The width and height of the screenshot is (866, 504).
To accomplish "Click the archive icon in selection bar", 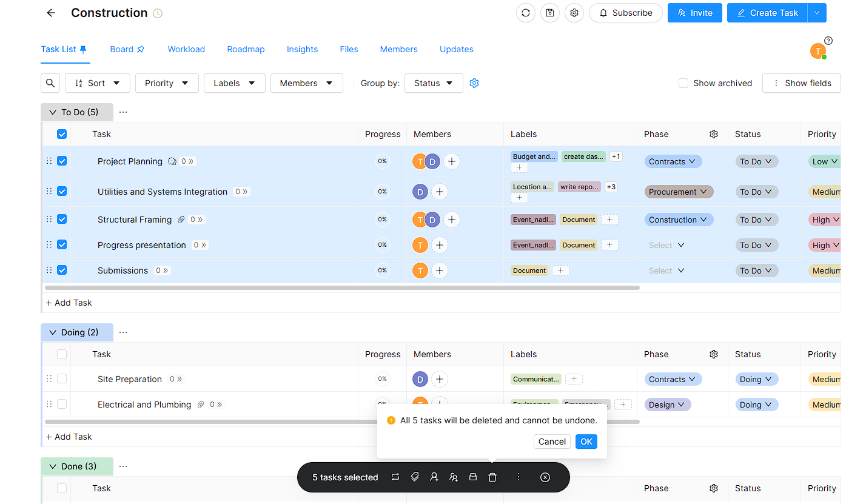I will point(473,477).
